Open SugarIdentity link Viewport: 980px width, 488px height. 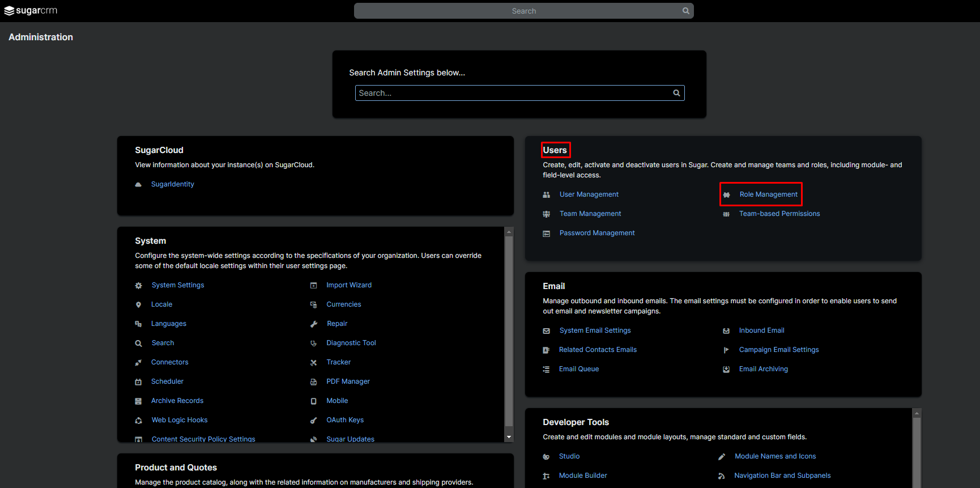pos(172,184)
